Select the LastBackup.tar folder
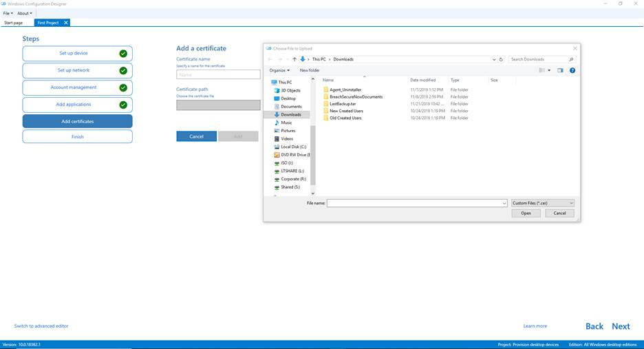Image resolution: width=644 pixels, height=349 pixels. point(343,103)
